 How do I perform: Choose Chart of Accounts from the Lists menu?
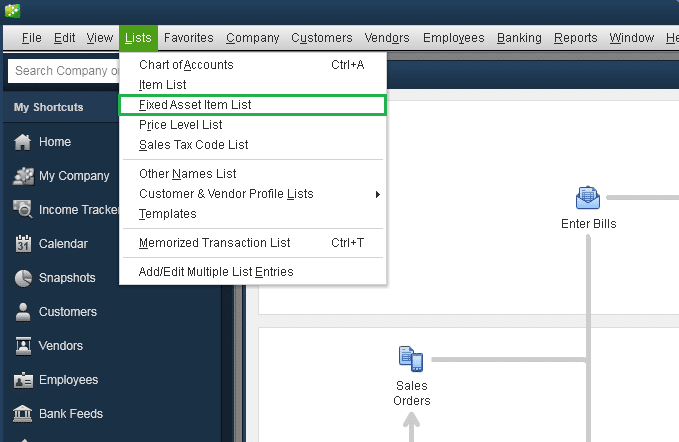[252, 65]
